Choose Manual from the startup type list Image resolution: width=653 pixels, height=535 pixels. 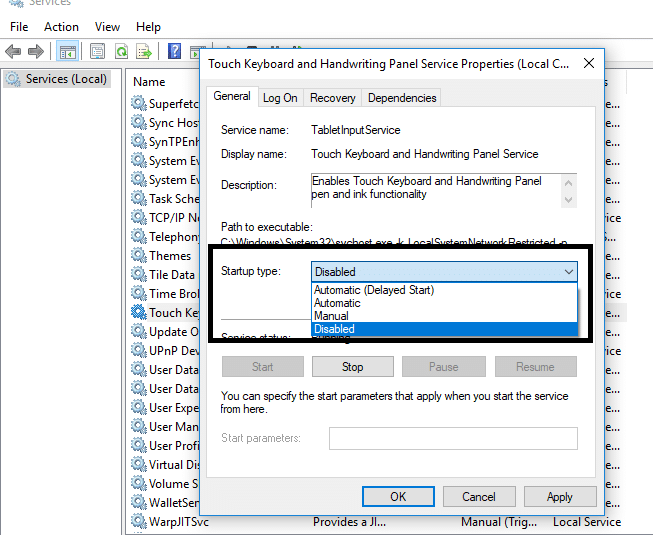(x=333, y=316)
